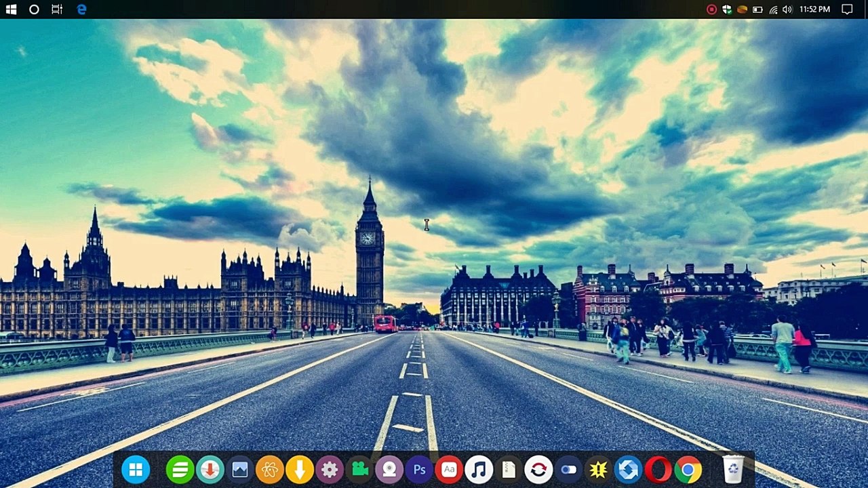Screen dimensions: 868x488
Task: Open the Recycle Bin in dock
Action: 733,469
